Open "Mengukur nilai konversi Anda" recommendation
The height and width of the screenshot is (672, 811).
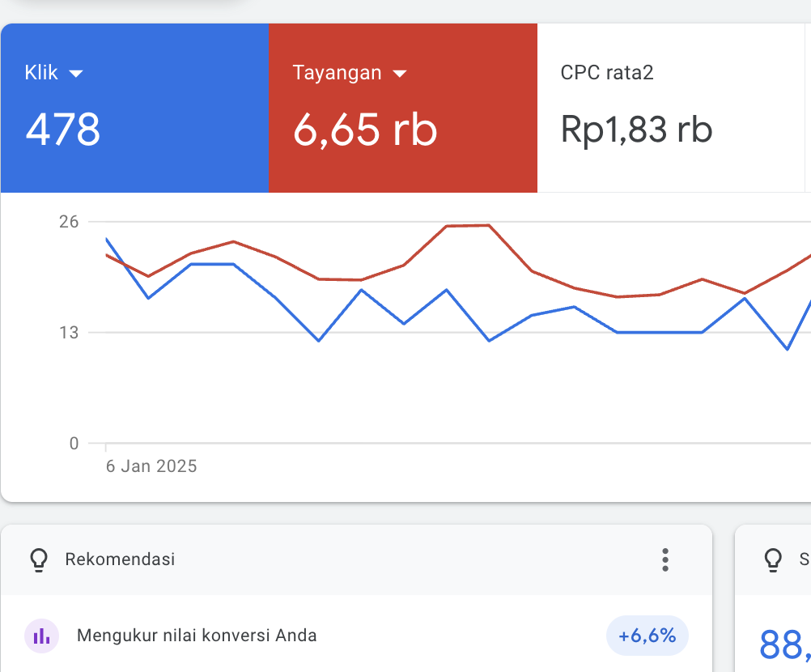[x=197, y=636]
